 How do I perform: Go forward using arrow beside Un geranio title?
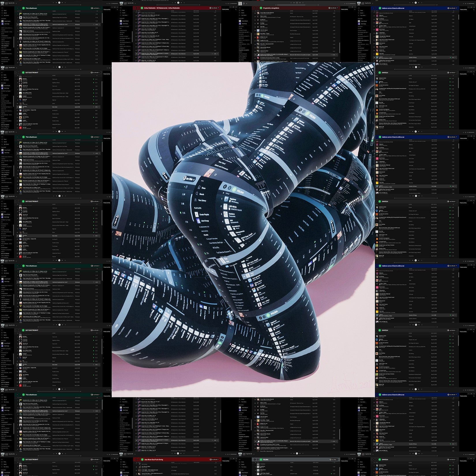[x=257, y=8]
